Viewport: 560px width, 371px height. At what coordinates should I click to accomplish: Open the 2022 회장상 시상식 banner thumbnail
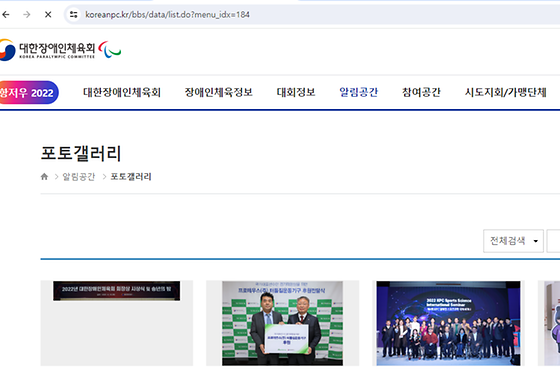coord(117,323)
